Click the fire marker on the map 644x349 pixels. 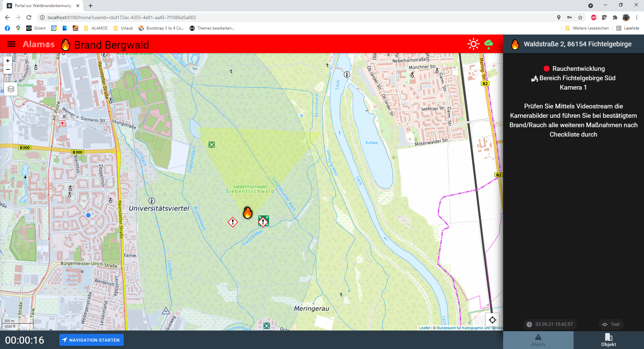pyautogui.click(x=248, y=212)
